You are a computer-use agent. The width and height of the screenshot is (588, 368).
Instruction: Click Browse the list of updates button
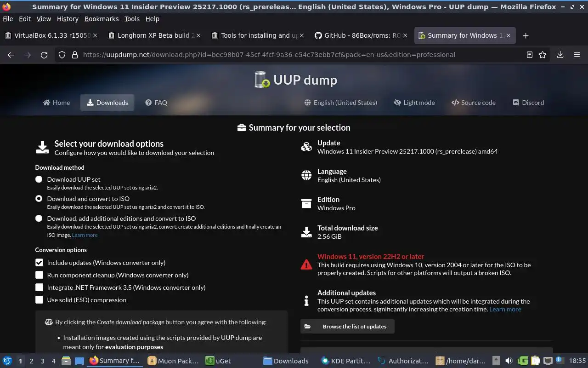(x=347, y=327)
